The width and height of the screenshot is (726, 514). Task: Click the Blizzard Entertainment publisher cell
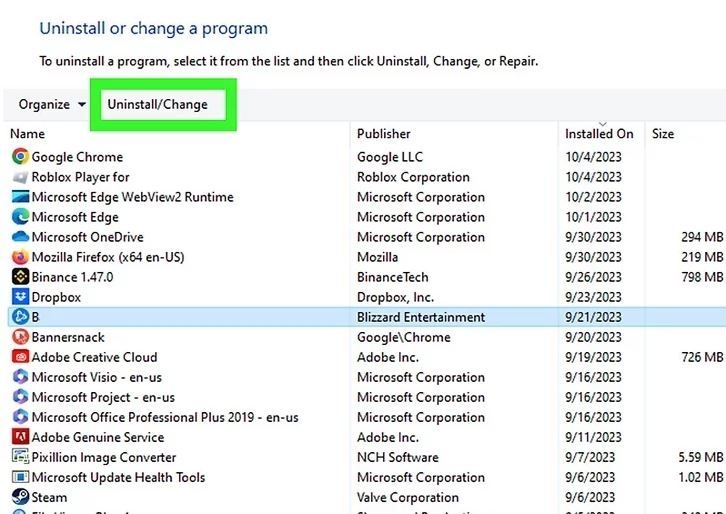(x=421, y=317)
